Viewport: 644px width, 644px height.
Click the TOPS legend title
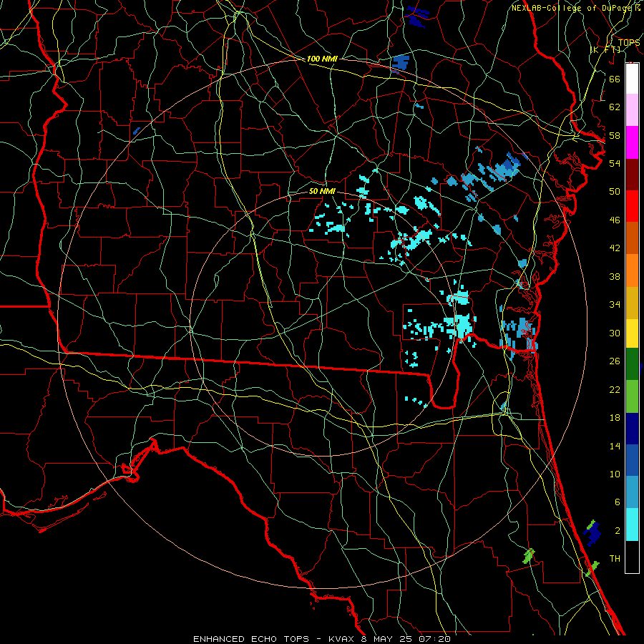pyautogui.click(x=629, y=43)
